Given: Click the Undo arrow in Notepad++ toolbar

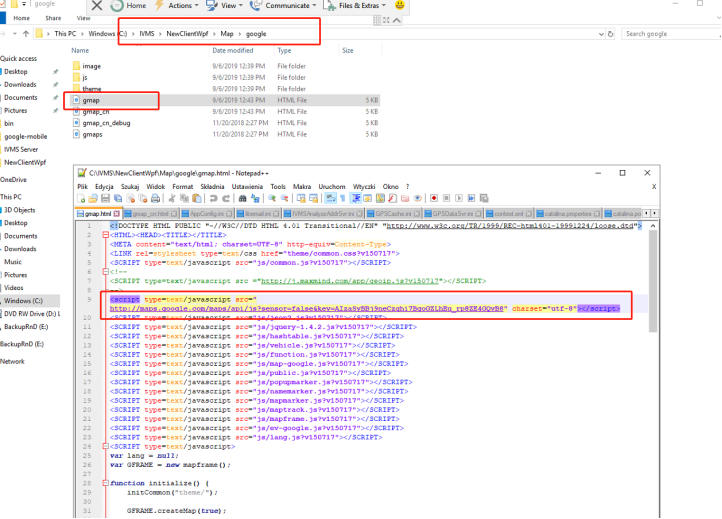Looking at the screenshot, I should tap(213, 198).
